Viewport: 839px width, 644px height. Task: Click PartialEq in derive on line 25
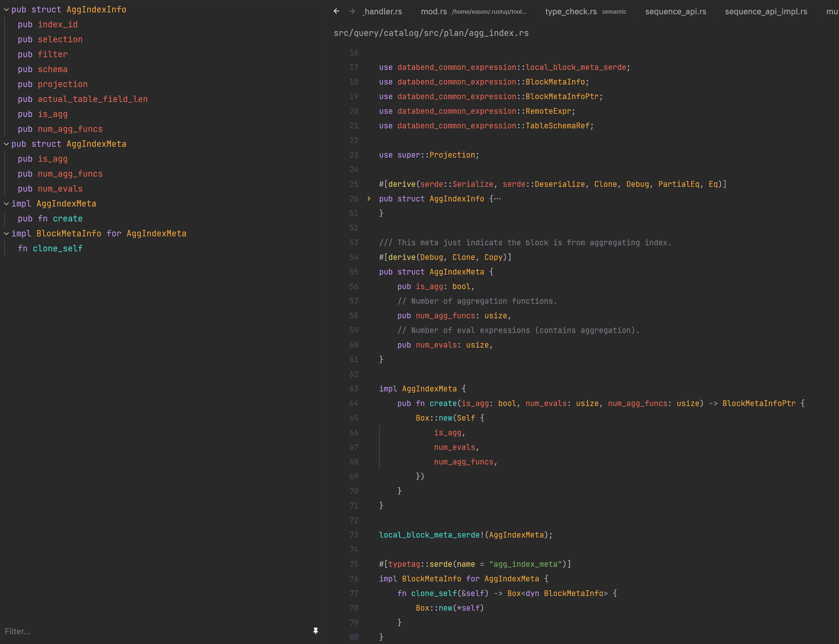click(x=679, y=184)
